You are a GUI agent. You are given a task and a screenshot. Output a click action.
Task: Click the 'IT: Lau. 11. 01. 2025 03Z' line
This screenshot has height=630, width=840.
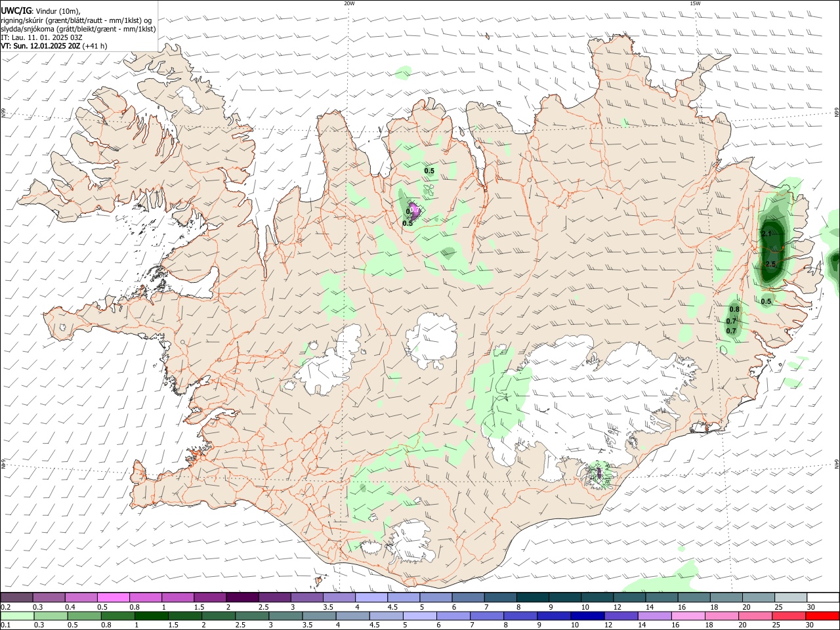(x=40, y=37)
